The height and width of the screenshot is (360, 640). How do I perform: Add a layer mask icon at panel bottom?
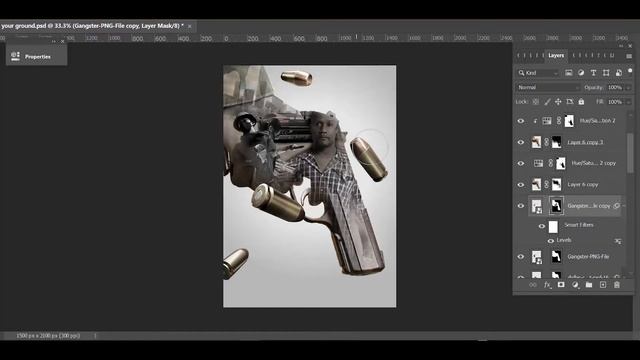pos(561,285)
